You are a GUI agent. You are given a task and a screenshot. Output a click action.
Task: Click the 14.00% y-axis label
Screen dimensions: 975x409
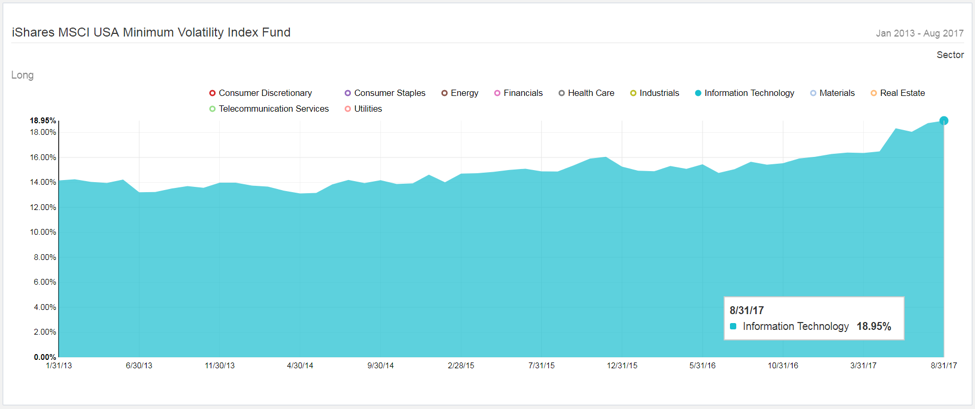44,182
